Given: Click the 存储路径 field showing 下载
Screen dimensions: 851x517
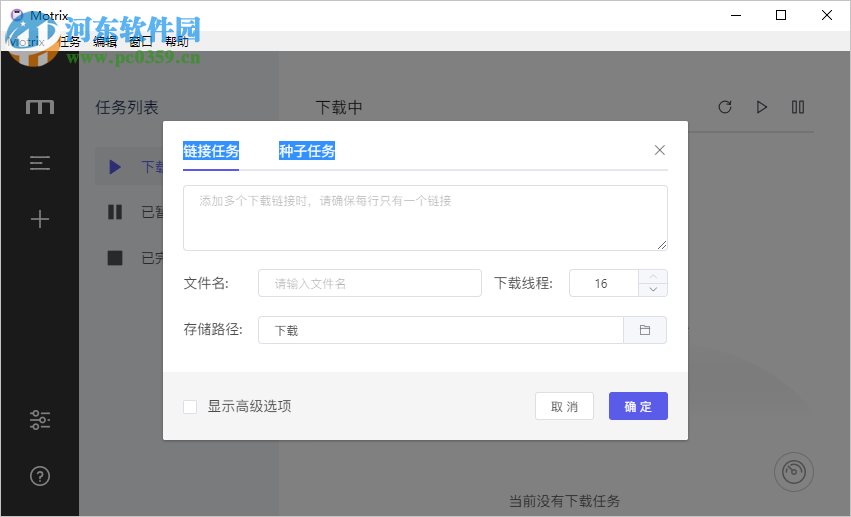Looking at the screenshot, I should (x=441, y=330).
